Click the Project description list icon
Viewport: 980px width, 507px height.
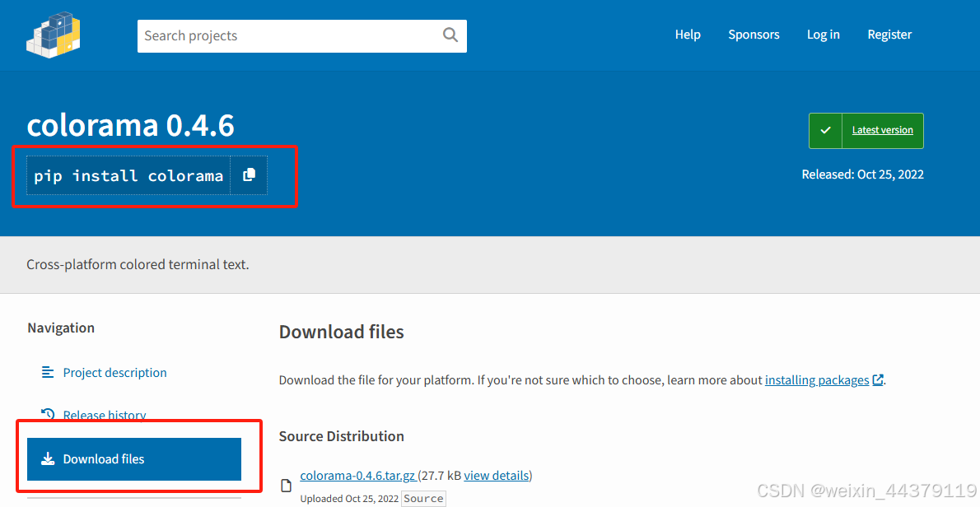(x=48, y=372)
